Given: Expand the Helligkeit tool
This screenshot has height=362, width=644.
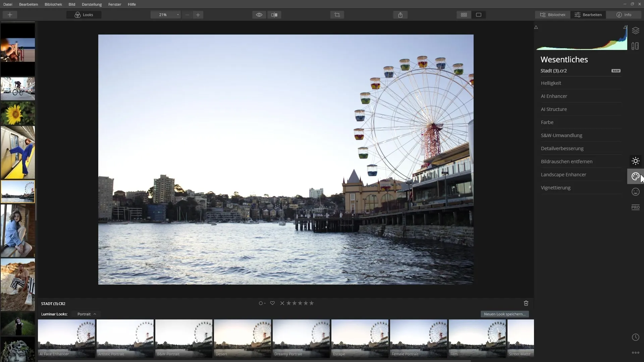Looking at the screenshot, I should click(x=581, y=83).
